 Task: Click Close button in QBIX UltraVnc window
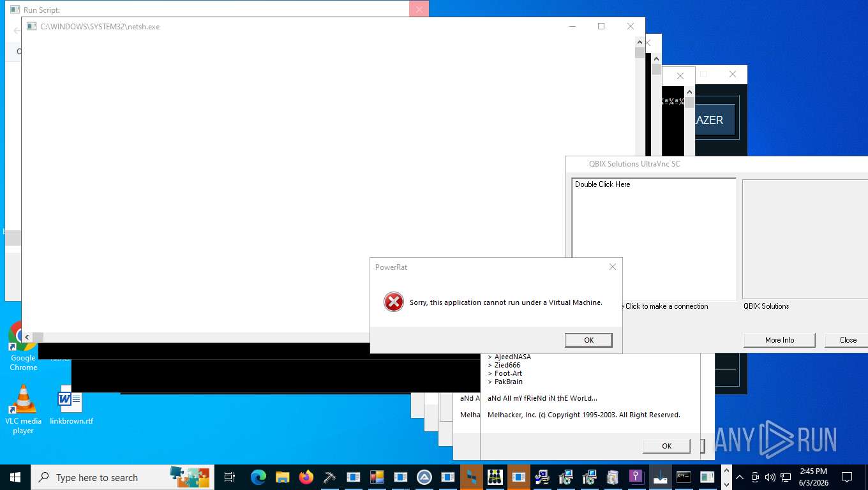coord(848,340)
